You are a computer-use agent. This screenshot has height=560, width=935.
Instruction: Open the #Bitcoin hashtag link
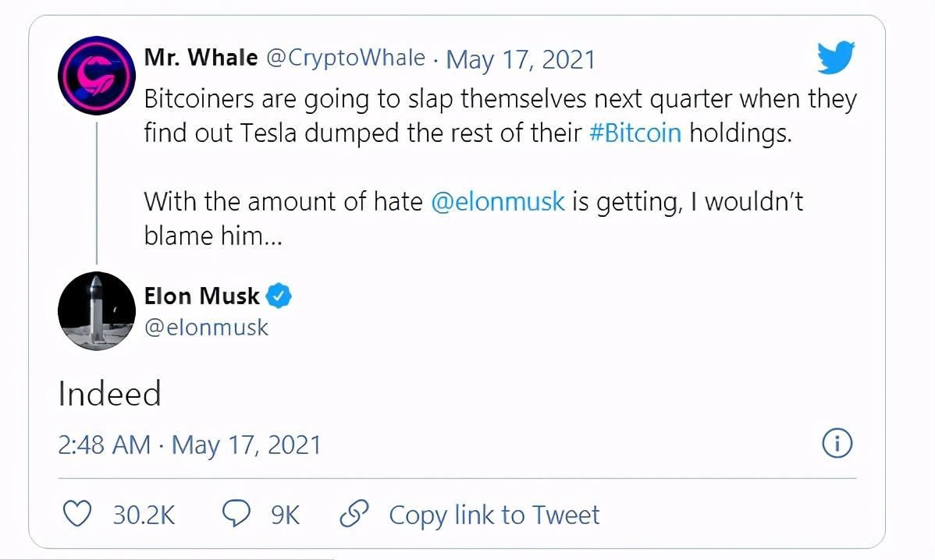635,133
